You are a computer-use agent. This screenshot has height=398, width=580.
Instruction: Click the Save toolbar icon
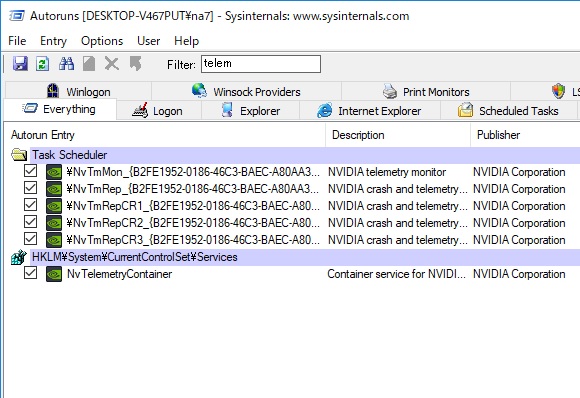[x=20, y=64]
